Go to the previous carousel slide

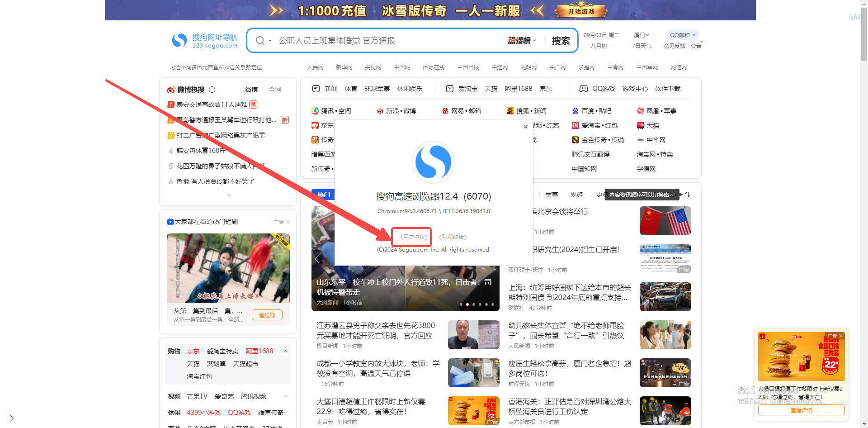tap(317, 259)
